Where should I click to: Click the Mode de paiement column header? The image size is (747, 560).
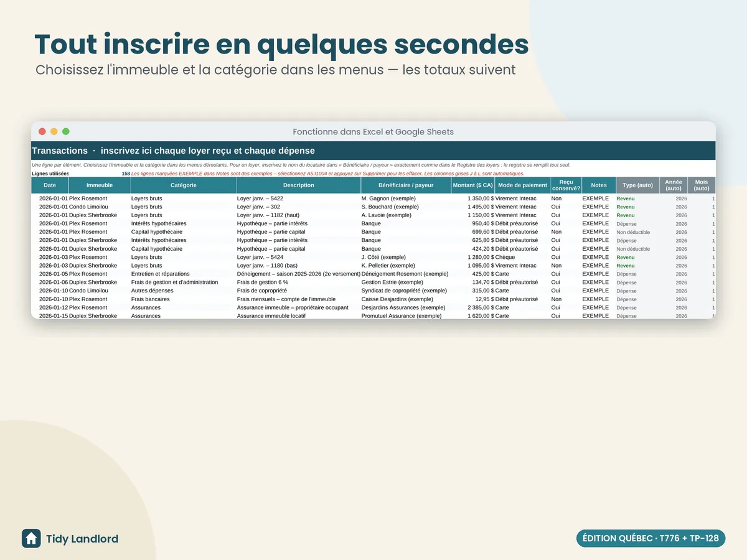click(x=523, y=185)
